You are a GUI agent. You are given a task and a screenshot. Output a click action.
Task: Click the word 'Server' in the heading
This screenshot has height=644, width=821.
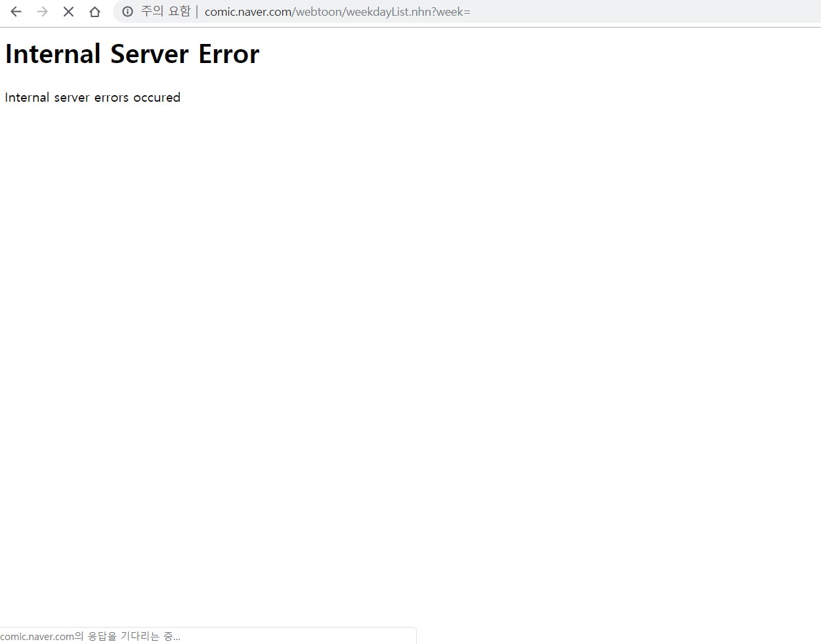150,54
